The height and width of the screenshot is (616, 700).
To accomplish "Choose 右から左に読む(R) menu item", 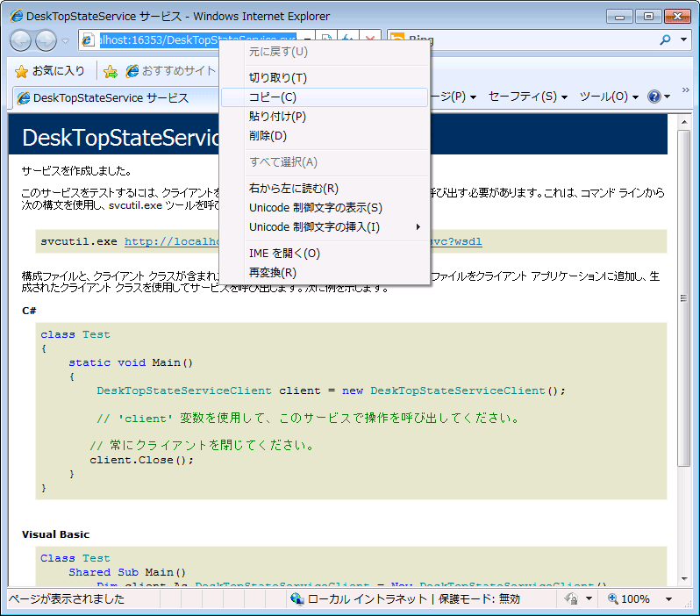I will click(x=325, y=189).
